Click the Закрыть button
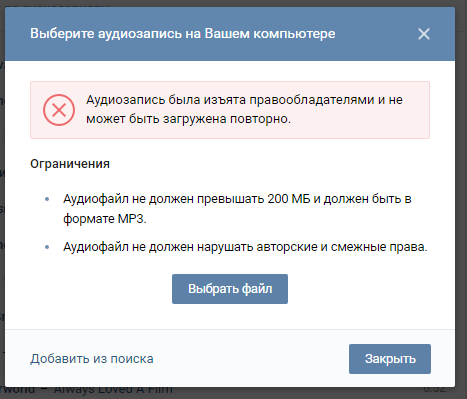The image size is (467, 399). (390, 359)
